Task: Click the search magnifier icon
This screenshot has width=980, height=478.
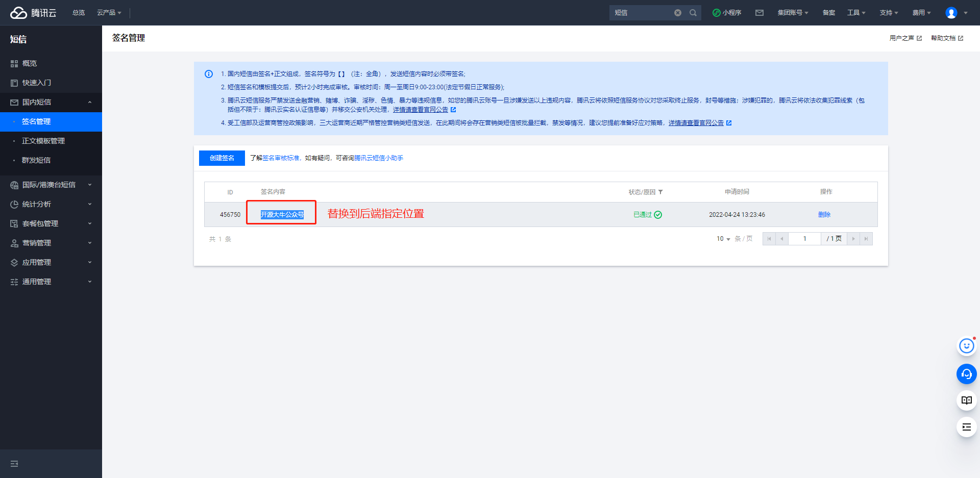Action: click(x=693, y=13)
